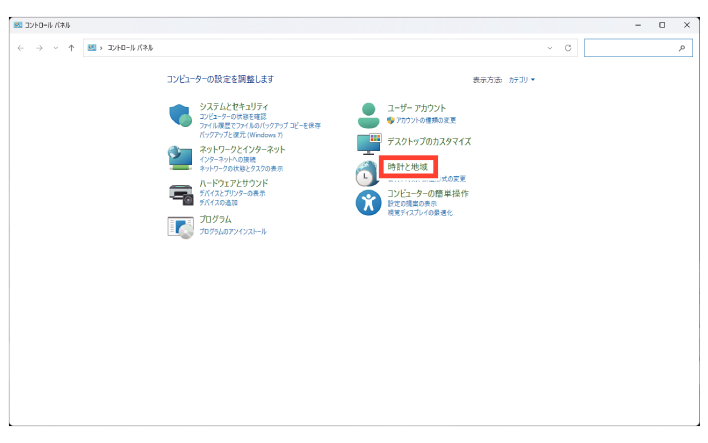Open the カテゴリ view-by dropdown
The image size is (708, 443).
pyautogui.click(x=521, y=79)
